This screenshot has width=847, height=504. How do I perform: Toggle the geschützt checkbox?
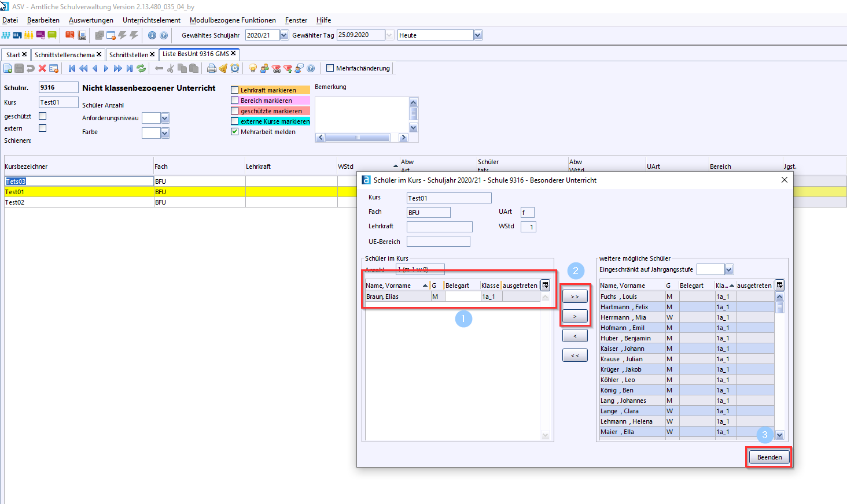tap(42, 116)
